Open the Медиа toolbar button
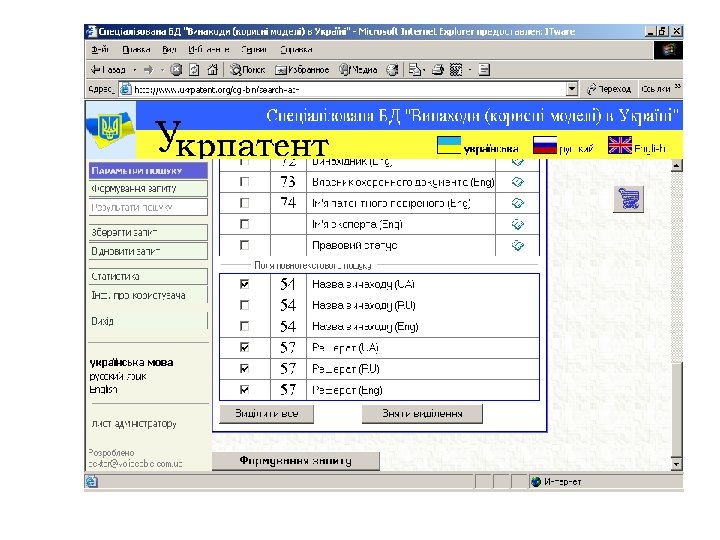This screenshot has height=540, width=720. [x=358, y=70]
